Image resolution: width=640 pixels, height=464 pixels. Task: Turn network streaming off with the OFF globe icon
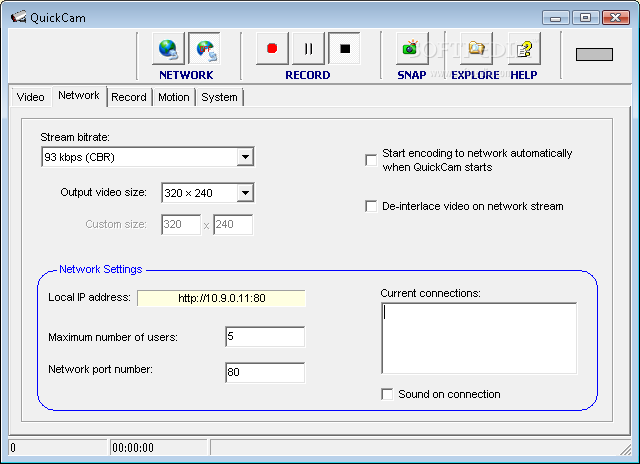pos(204,49)
